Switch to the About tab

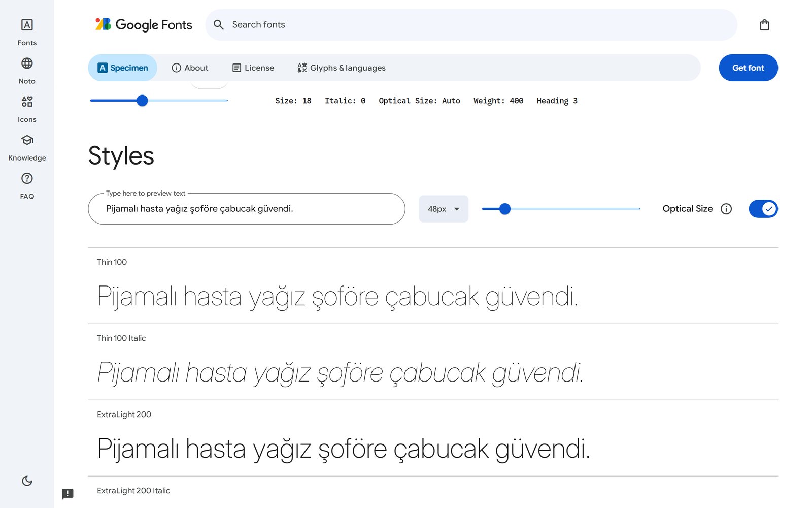[x=190, y=68]
